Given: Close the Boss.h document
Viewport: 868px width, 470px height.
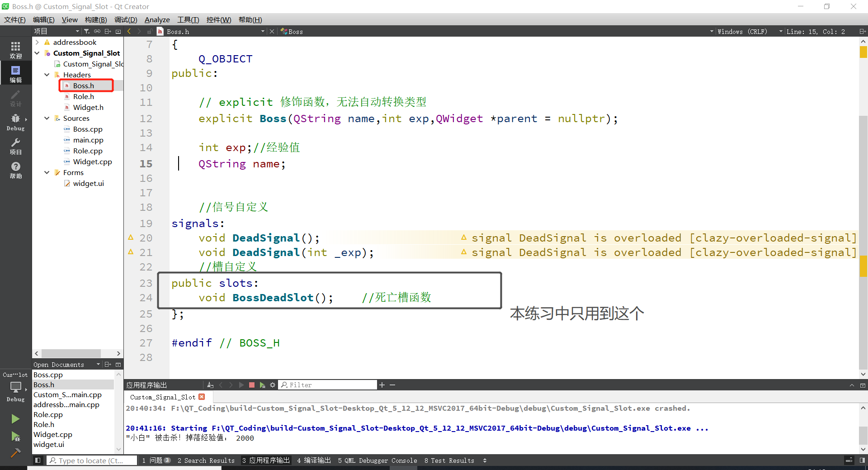Looking at the screenshot, I should tap(272, 31).
